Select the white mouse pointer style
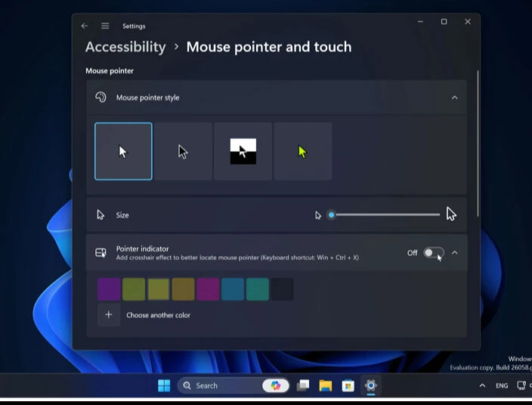The height and width of the screenshot is (405, 532). (123, 151)
